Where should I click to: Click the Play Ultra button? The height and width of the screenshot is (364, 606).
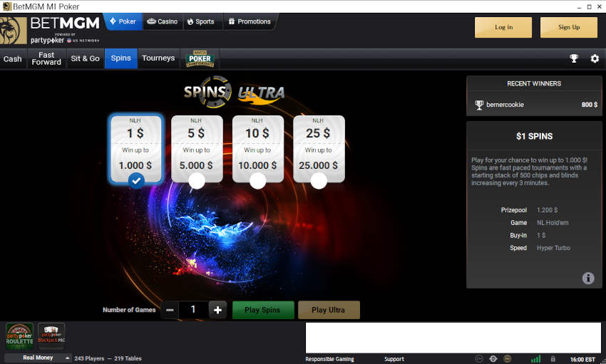pos(329,310)
